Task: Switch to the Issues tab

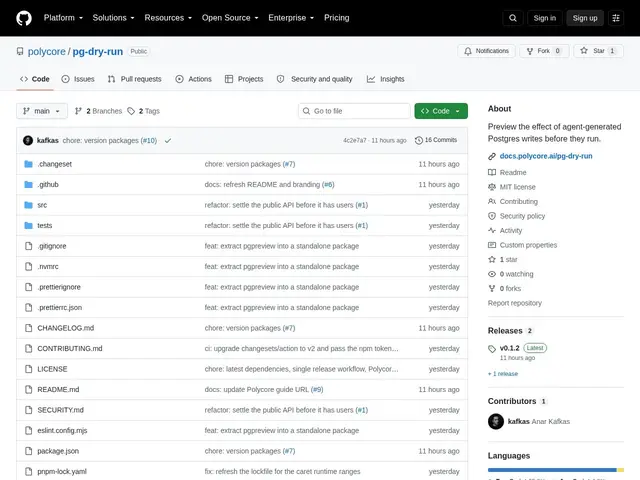Action: click(x=78, y=79)
